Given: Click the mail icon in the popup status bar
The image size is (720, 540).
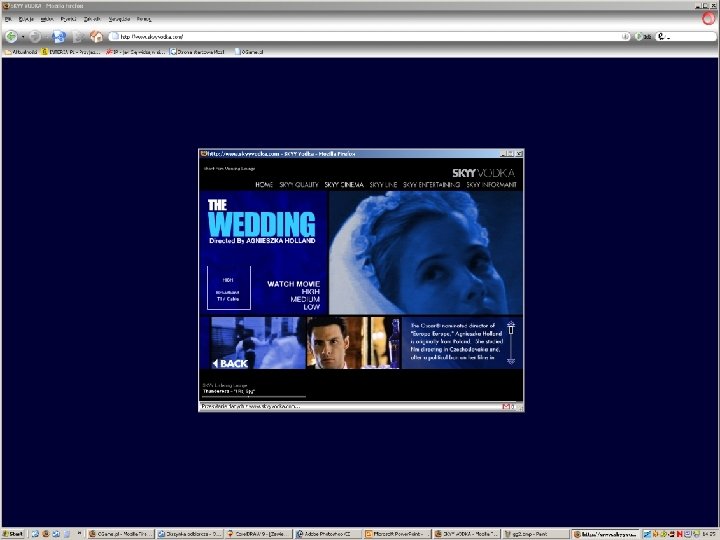Looking at the screenshot, I should tap(506, 406).
